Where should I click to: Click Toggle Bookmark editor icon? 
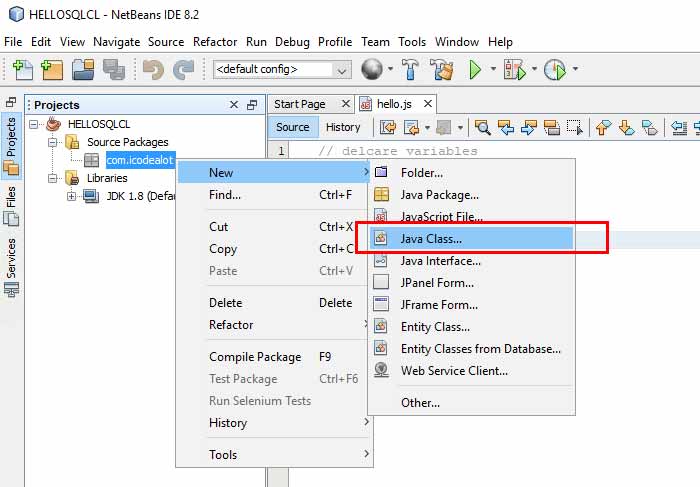tap(650, 128)
